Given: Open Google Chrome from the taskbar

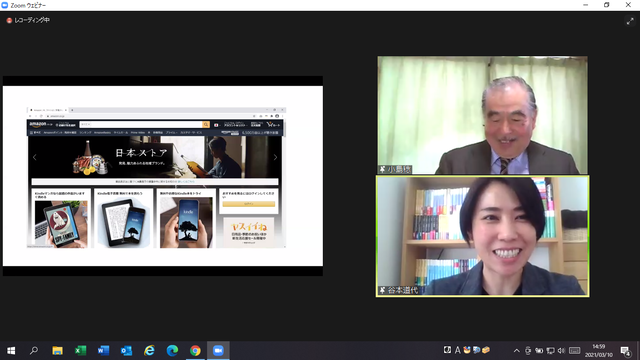Looking at the screenshot, I should pos(195,351).
